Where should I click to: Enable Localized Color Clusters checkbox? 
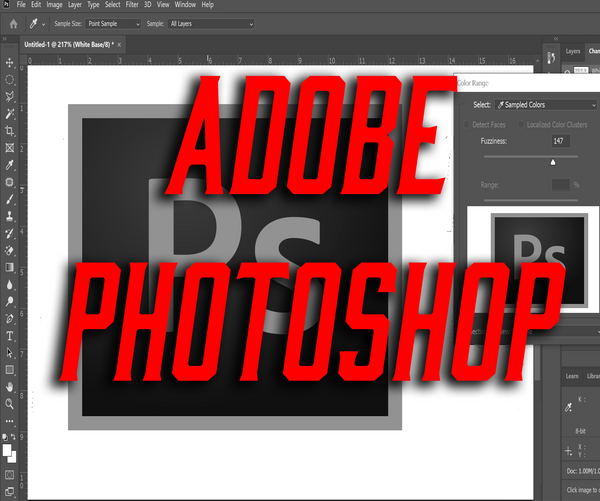(x=521, y=124)
